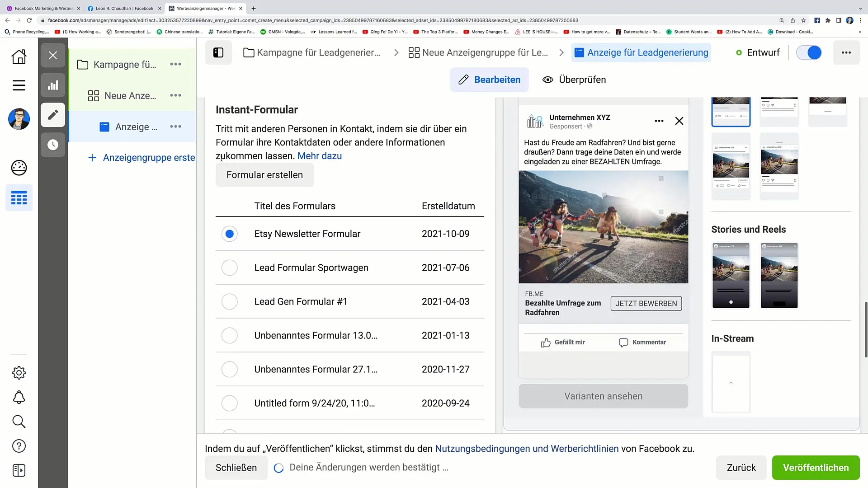
Task: Select the In-Stream placement thumbnail
Action: (731, 383)
